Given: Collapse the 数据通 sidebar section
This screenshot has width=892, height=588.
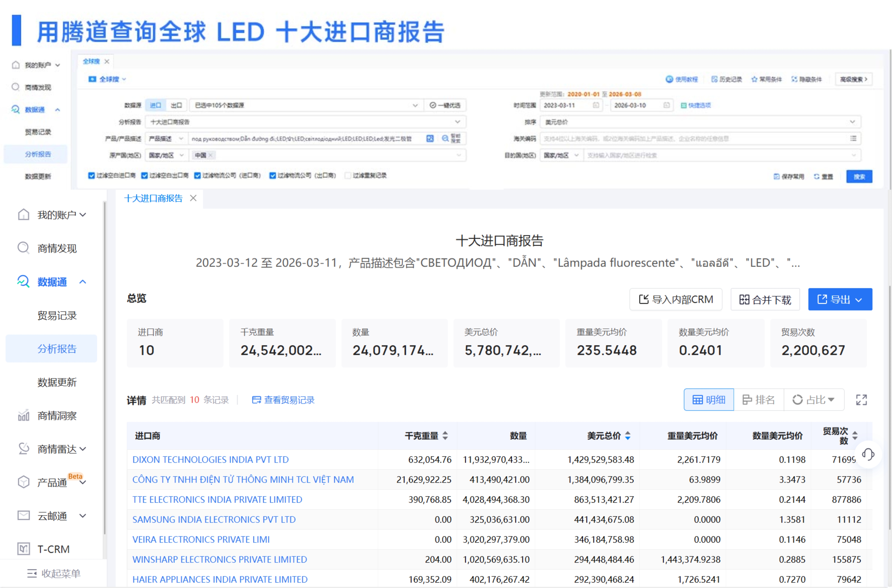Looking at the screenshot, I should coord(83,282).
